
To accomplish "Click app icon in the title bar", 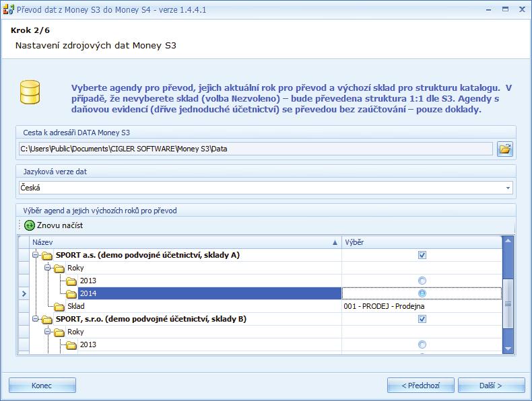I will tap(9, 9).
